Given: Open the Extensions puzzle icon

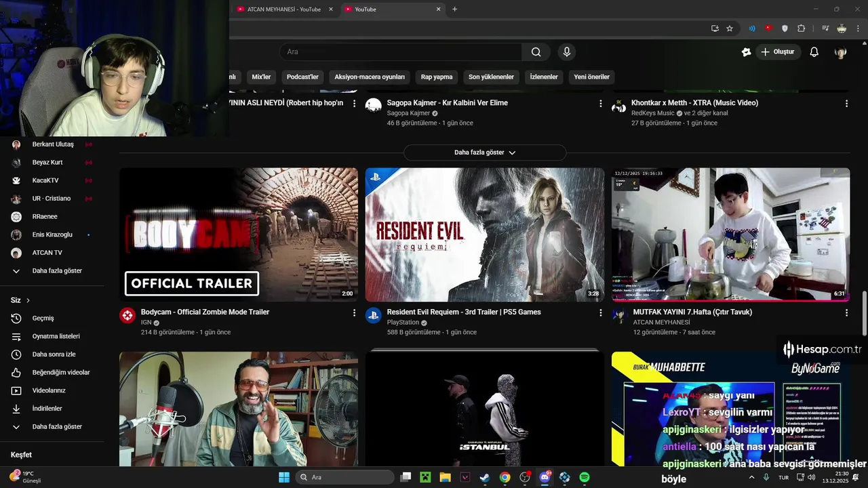Looking at the screenshot, I should 801,28.
